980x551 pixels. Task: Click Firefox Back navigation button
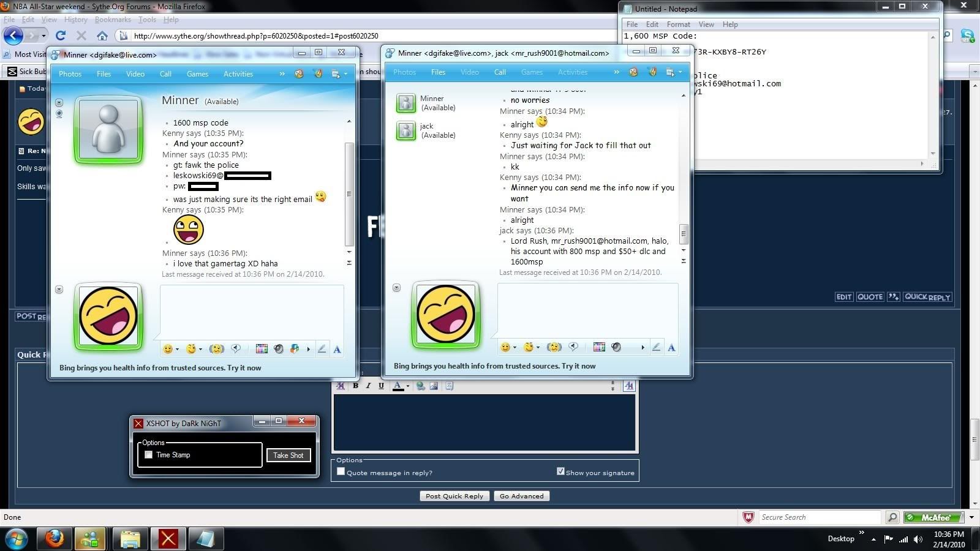[x=13, y=36]
